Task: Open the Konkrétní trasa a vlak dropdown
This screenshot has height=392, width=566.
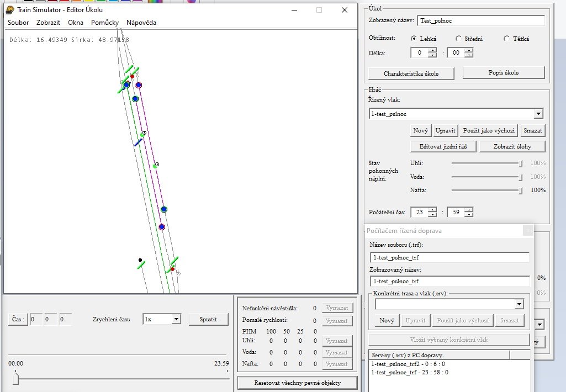Action: pos(519,304)
